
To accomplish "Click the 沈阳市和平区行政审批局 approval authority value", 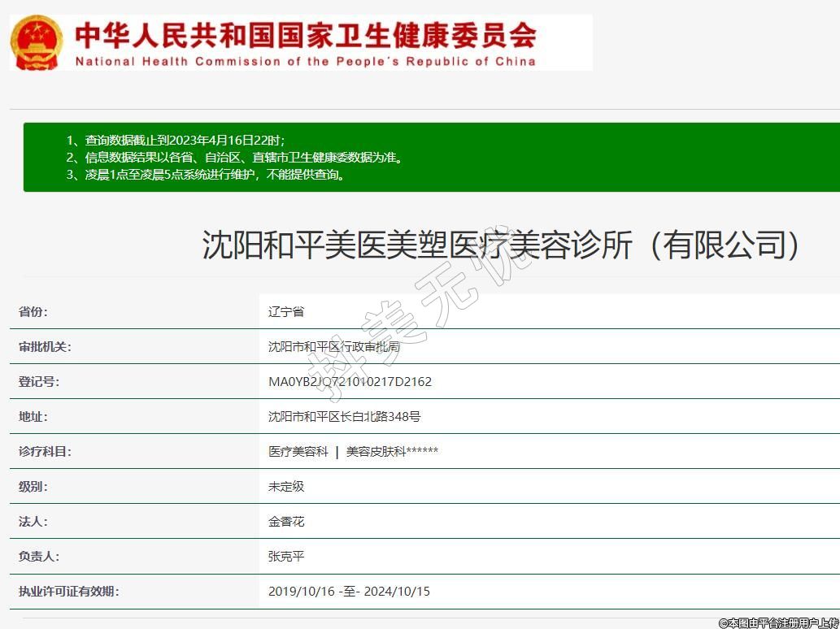I will click(x=334, y=347).
